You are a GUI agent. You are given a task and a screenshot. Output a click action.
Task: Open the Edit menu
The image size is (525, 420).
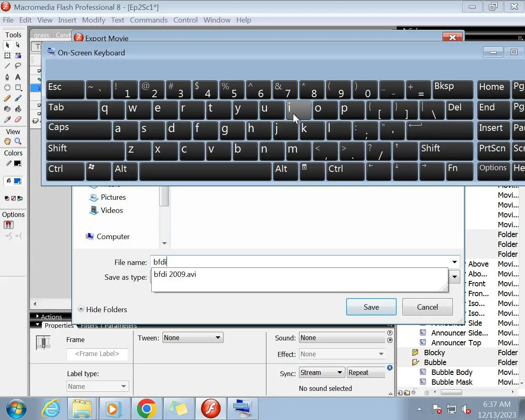25,20
